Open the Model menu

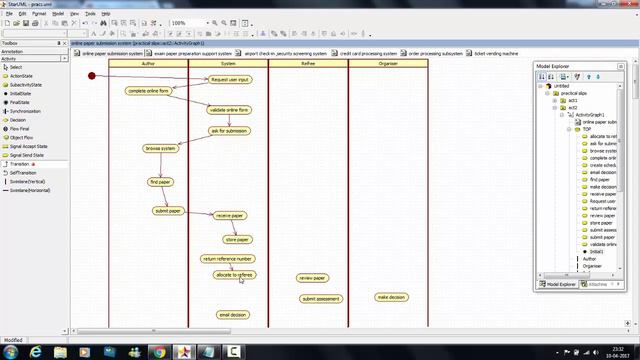(x=58, y=13)
